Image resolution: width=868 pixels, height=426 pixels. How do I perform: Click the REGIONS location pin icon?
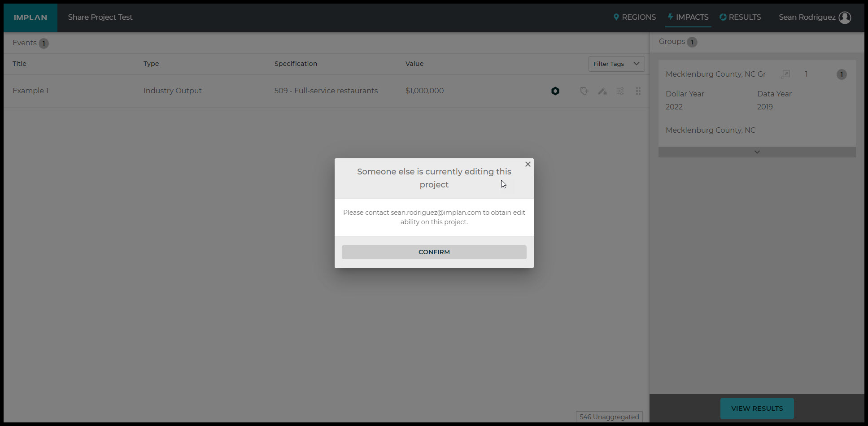(x=616, y=17)
